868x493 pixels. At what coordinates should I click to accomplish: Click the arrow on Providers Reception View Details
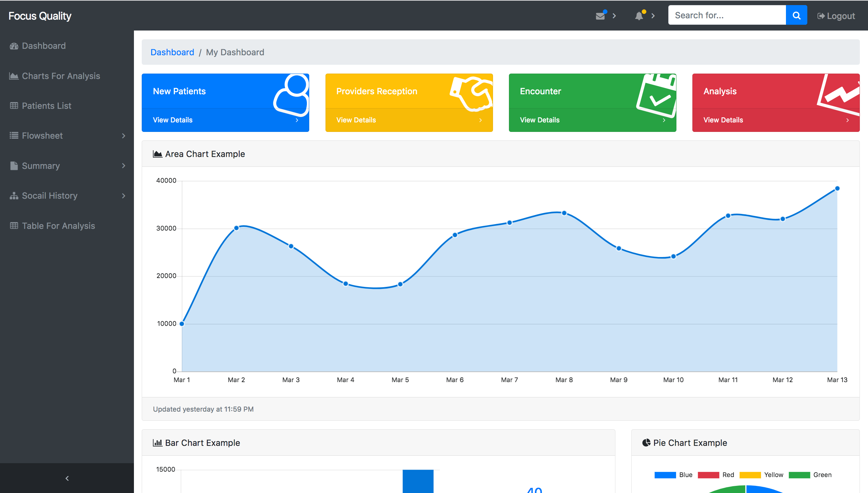click(x=480, y=120)
